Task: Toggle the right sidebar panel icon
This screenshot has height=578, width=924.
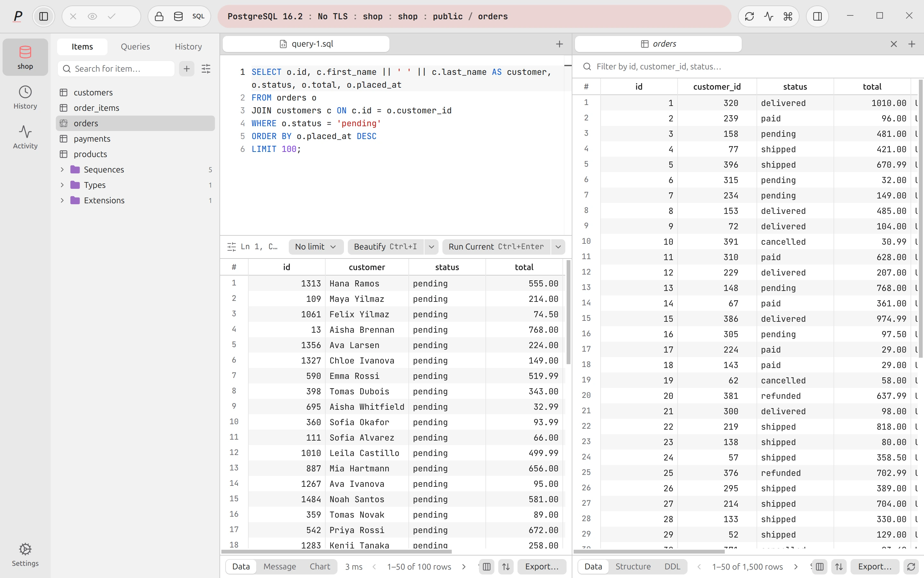Action: [817, 16]
